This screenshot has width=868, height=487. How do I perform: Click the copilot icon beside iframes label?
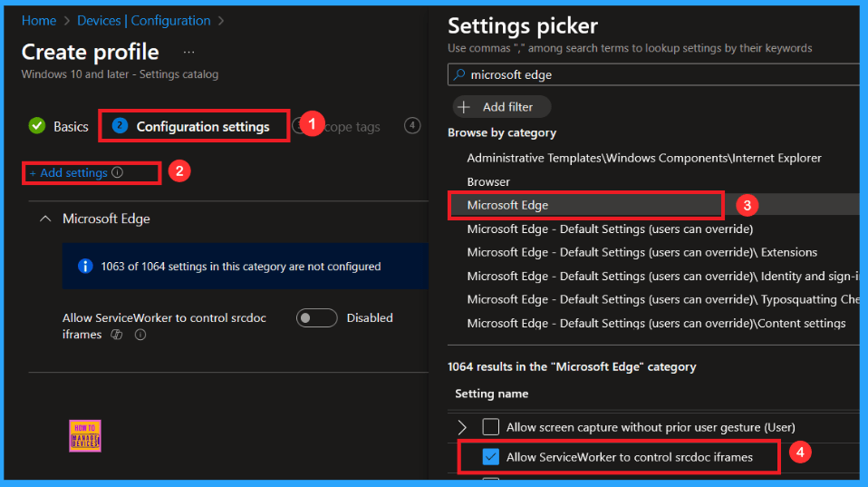117,334
